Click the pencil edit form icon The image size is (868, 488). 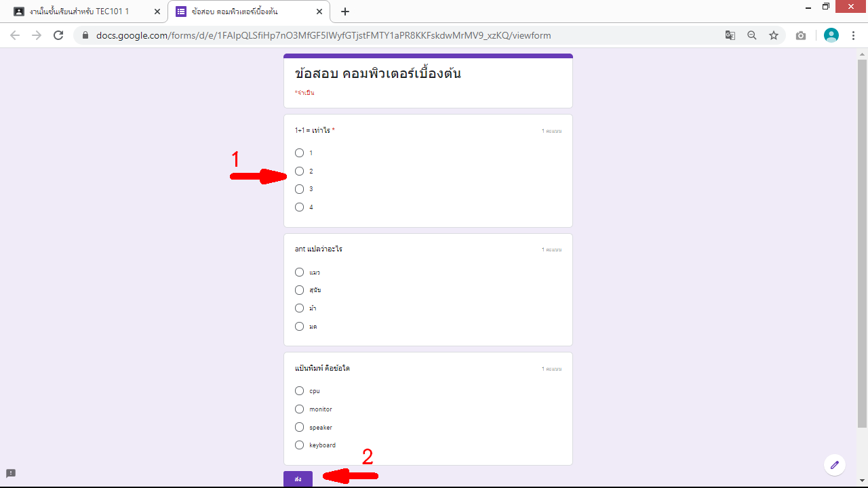tap(834, 465)
